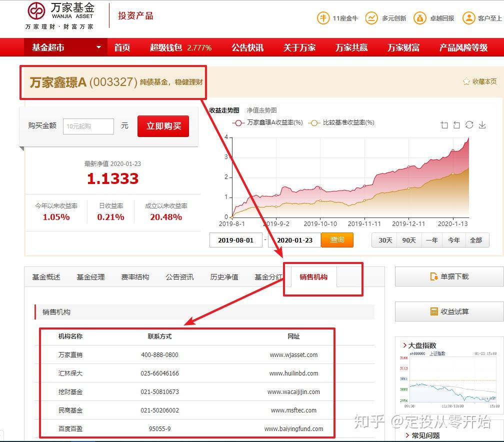Click the 收藏本页 link text

(x=484, y=81)
